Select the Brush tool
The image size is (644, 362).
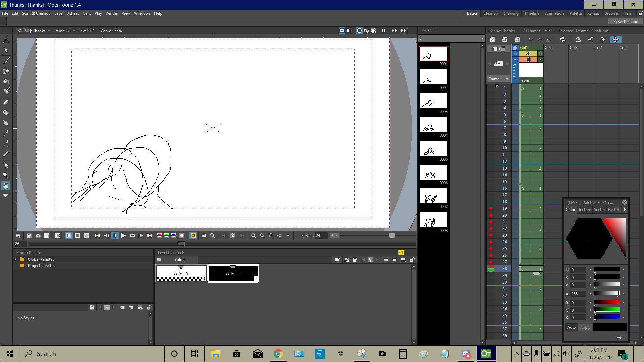tap(6, 61)
